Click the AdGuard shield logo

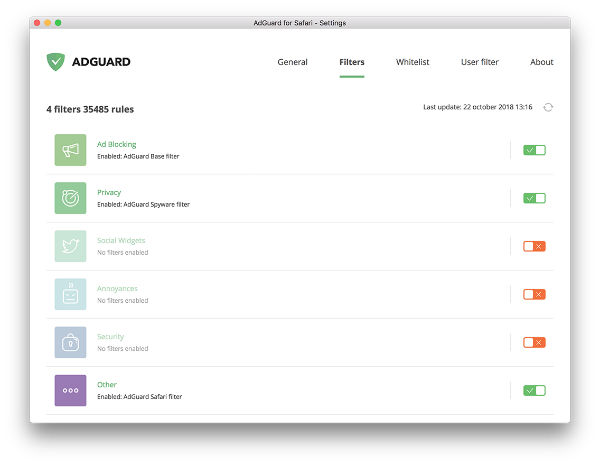pos(55,62)
